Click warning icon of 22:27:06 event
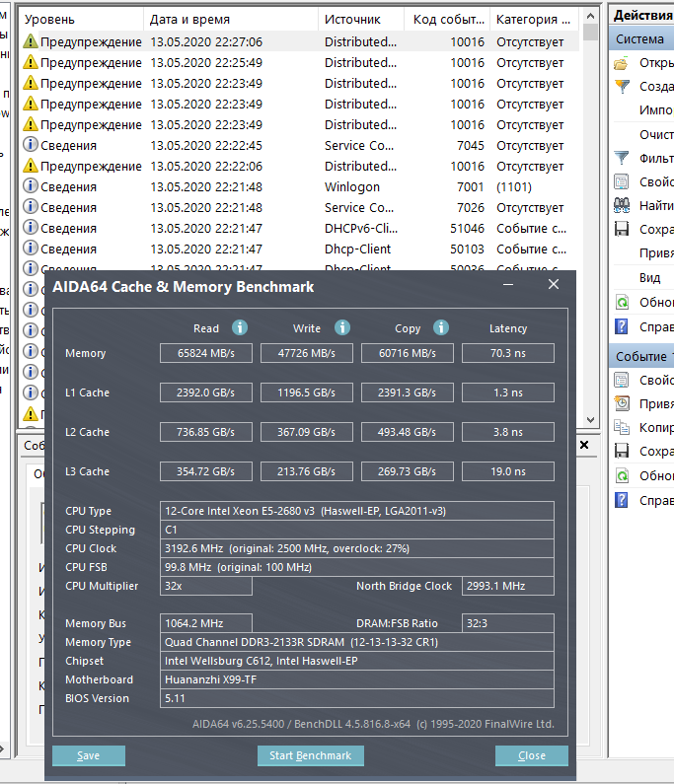 [31, 41]
